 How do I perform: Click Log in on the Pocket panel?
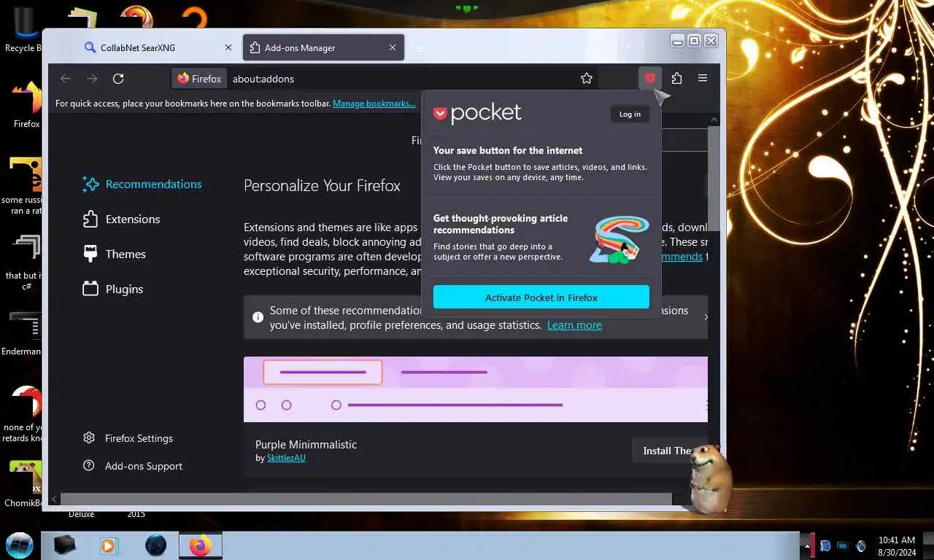(x=630, y=114)
